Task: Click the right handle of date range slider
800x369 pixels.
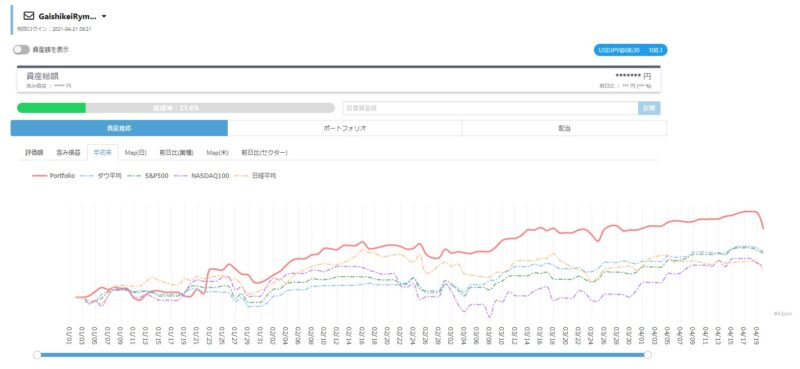Action: tap(647, 355)
